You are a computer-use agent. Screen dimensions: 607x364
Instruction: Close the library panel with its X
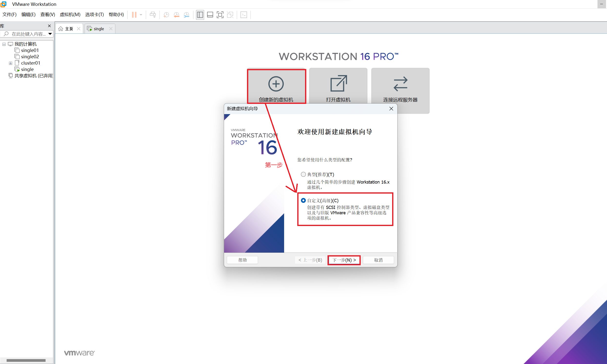coord(49,26)
